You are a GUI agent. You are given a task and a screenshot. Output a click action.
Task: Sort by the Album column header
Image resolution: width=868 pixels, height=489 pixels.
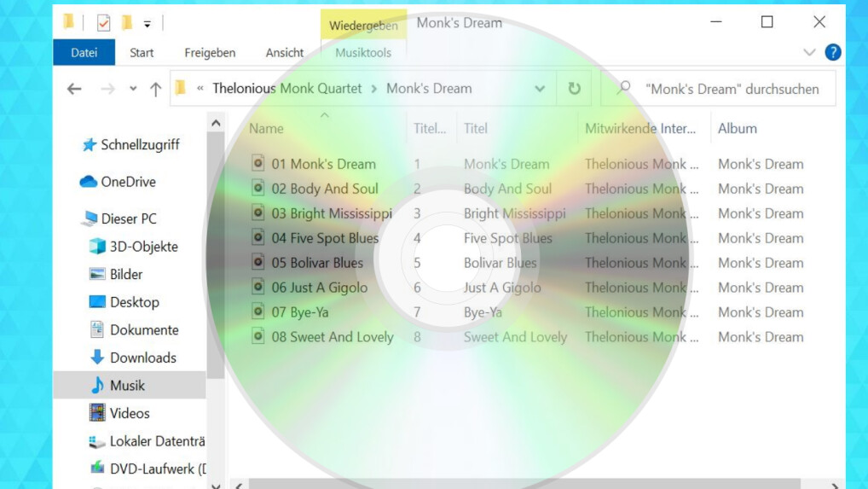click(738, 129)
